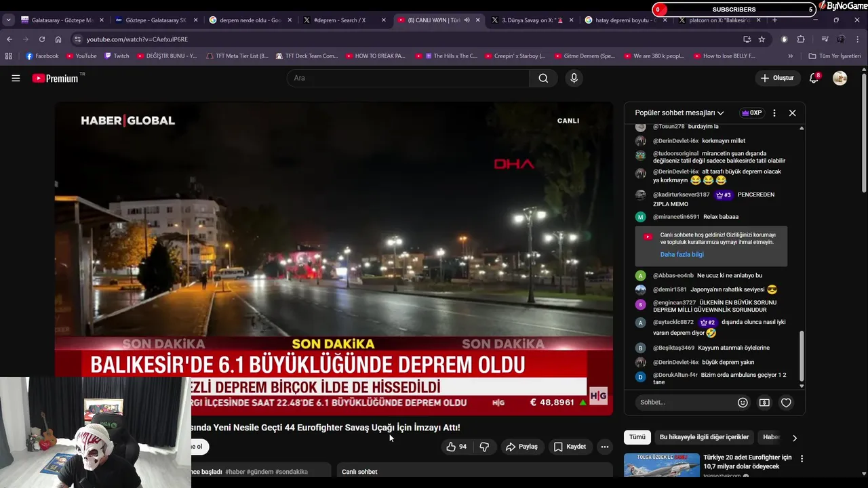
Task: Bookmark this page with star icon
Action: (x=762, y=39)
